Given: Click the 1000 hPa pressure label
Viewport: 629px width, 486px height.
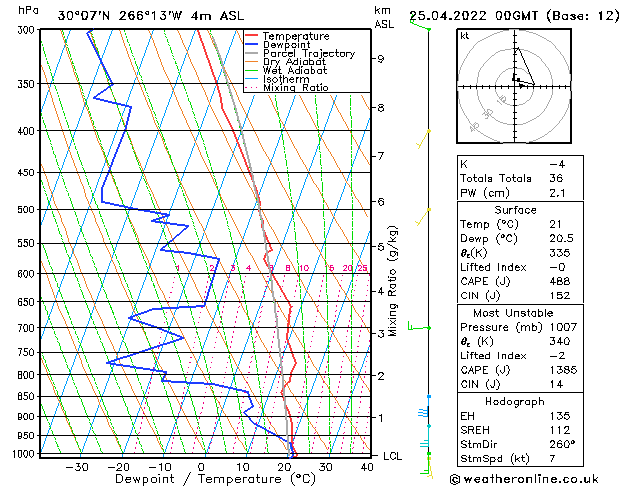Looking at the screenshot, I should pos(23,454).
